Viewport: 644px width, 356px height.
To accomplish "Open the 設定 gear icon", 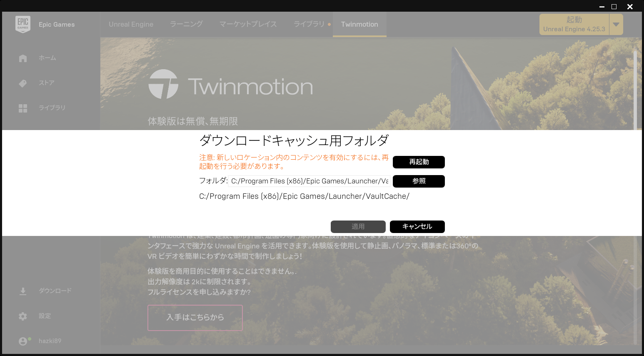I will point(23,316).
